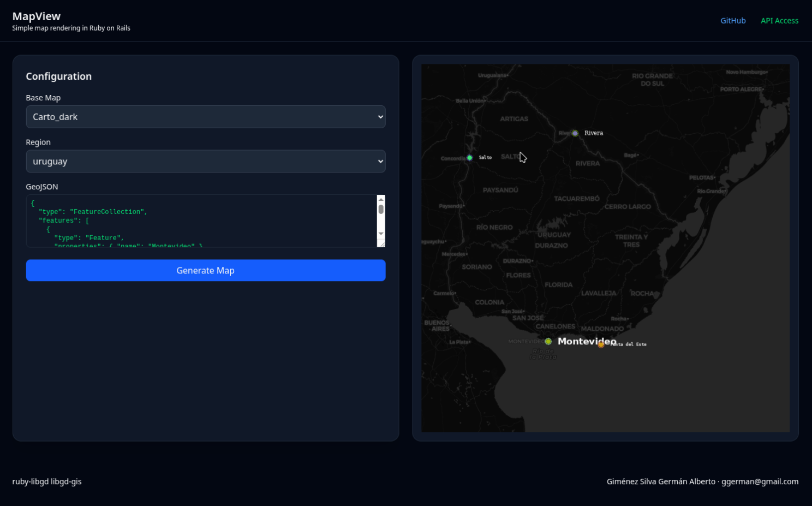Viewport: 812px width, 506px height.
Task: Click the GeoJSON scrollbar thumb
Action: 381,210
